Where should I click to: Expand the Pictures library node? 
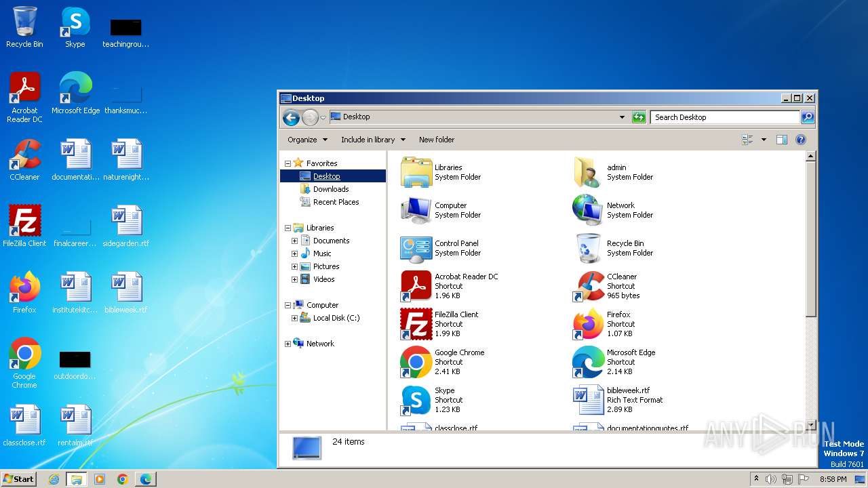click(294, 266)
